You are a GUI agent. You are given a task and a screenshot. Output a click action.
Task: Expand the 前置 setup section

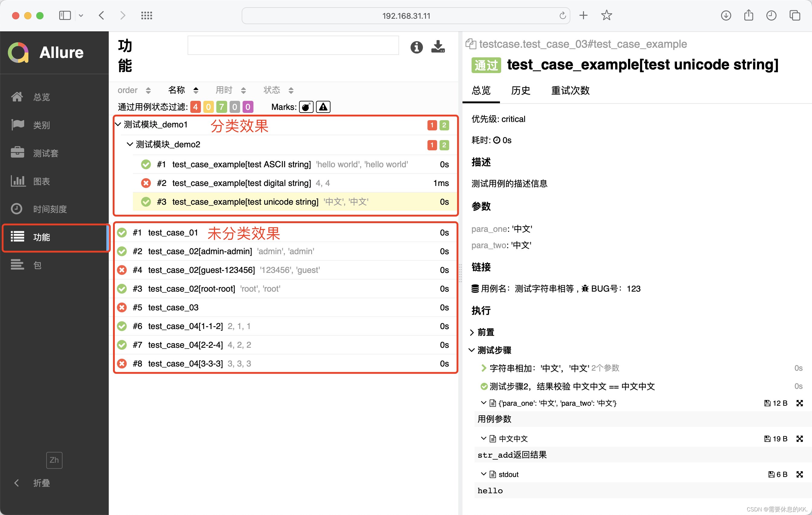pos(485,332)
